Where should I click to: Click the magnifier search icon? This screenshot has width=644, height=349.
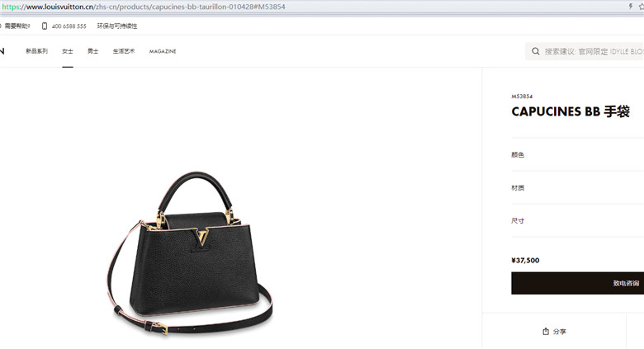[x=536, y=51]
